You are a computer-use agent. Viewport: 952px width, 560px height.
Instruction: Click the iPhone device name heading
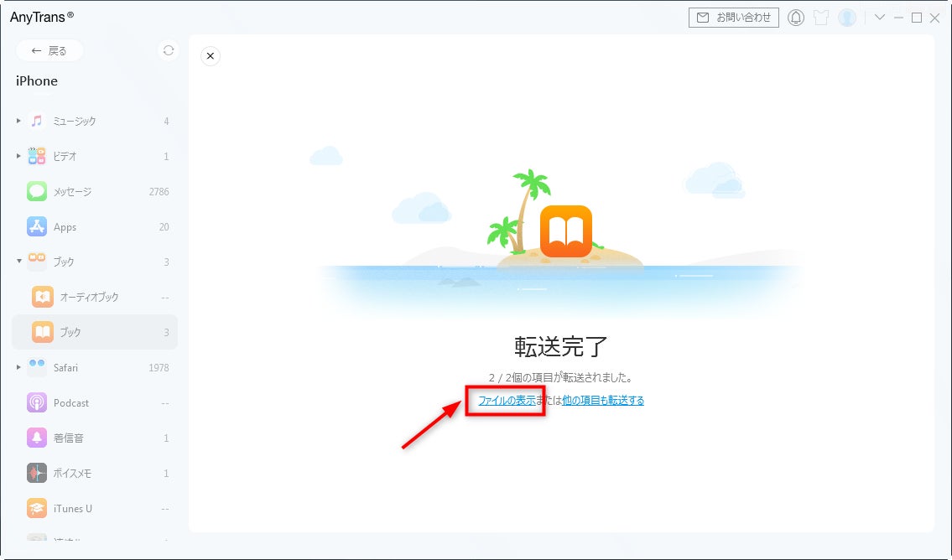(x=37, y=80)
